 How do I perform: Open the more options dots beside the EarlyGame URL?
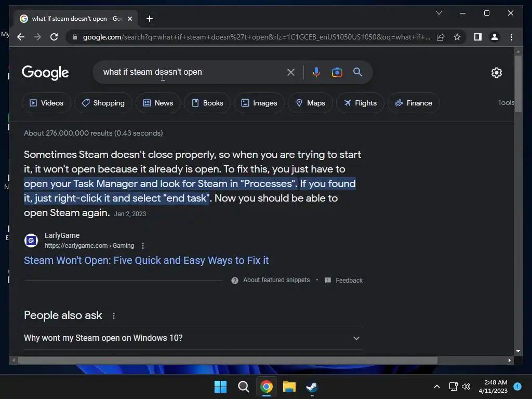[x=143, y=246]
